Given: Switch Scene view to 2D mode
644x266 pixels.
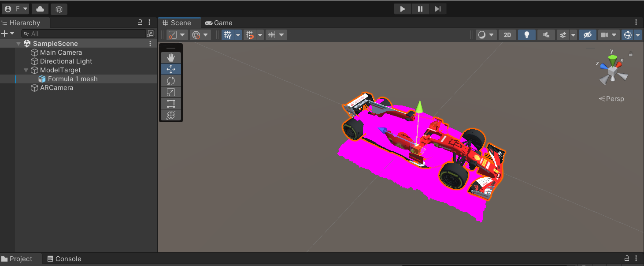Looking at the screenshot, I should [x=507, y=35].
